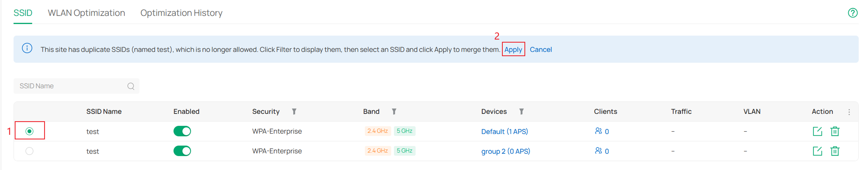Image resolution: width=868 pixels, height=170 pixels.
Task: Open the Default (1 APS) devices link
Action: click(504, 132)
